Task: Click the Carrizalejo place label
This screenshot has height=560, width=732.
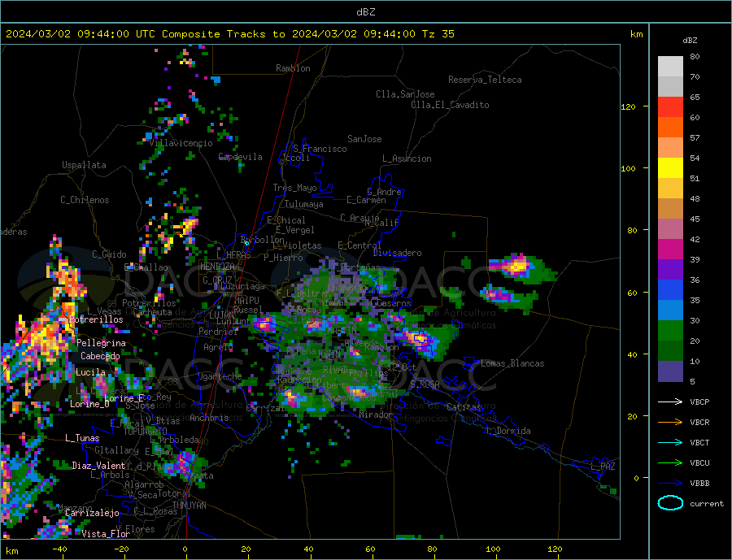Action: pyautogui.click(x=92, y=514)
